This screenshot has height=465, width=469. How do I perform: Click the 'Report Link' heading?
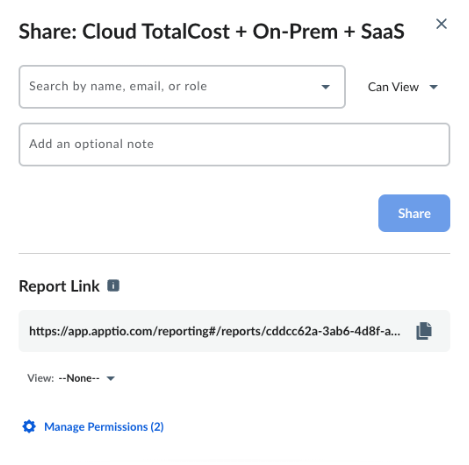coord(59,286)
